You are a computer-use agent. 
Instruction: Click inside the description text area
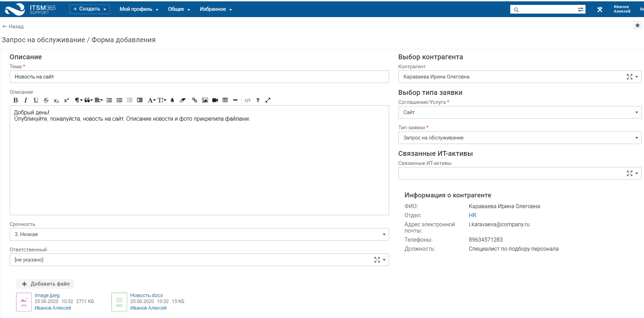[199, 160]
